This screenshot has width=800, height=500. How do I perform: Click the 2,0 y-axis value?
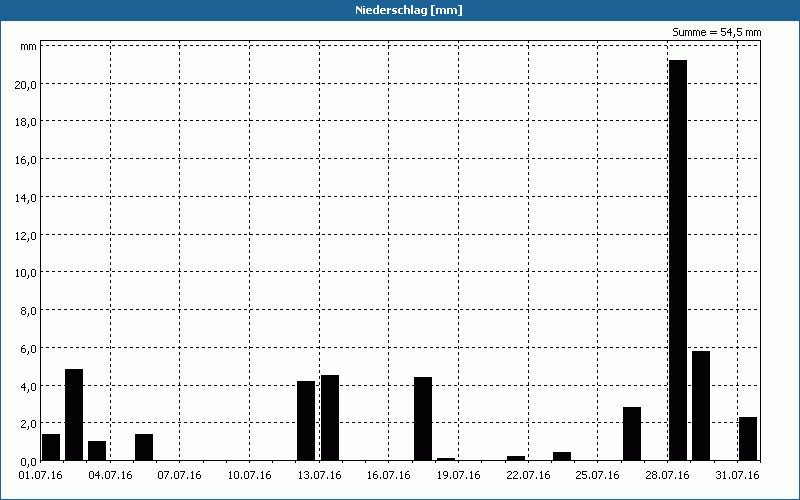[28, 424]
